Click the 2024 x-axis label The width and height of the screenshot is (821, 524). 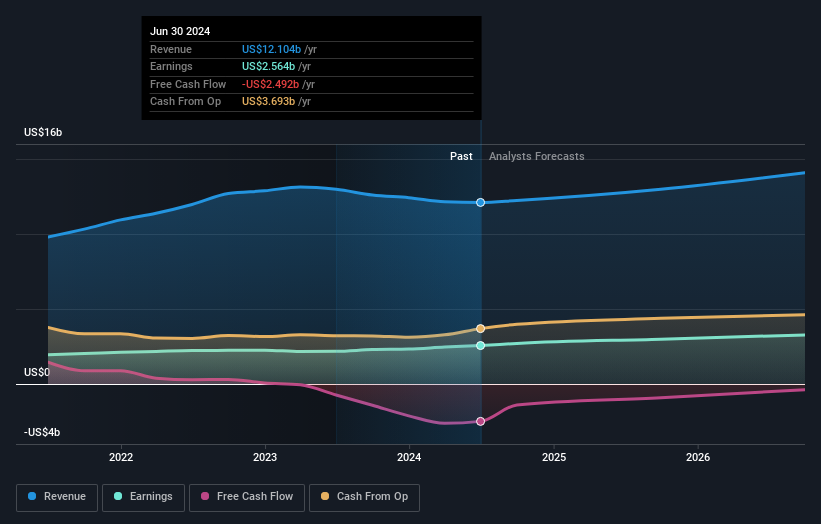[x=409, y=457]
